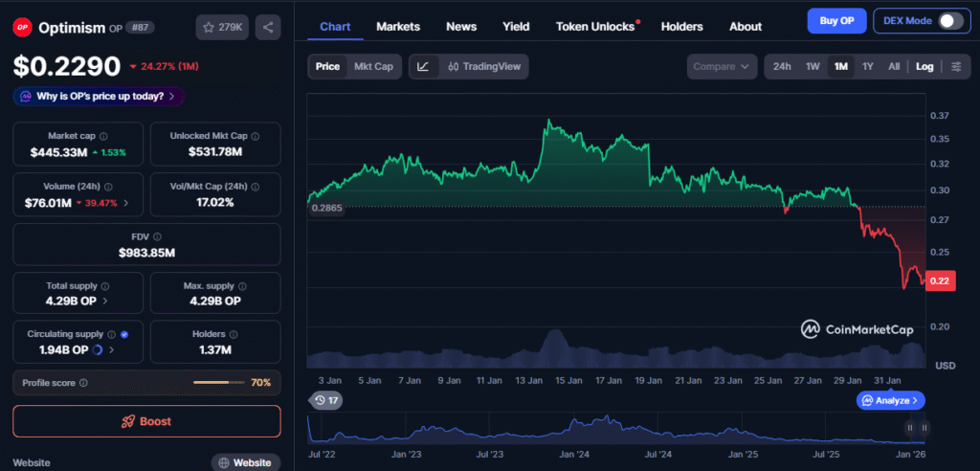Expand the Total supply details chevron
Image resolution: width=980 pixels, height=471 pixels.
pos(105,301)
